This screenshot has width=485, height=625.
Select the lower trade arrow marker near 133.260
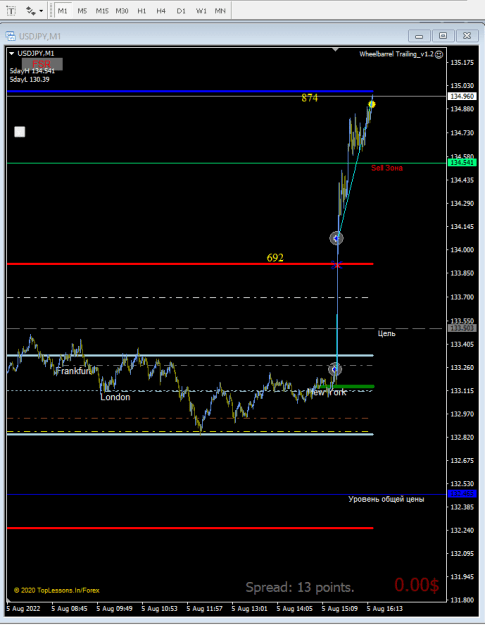(335, 369)
